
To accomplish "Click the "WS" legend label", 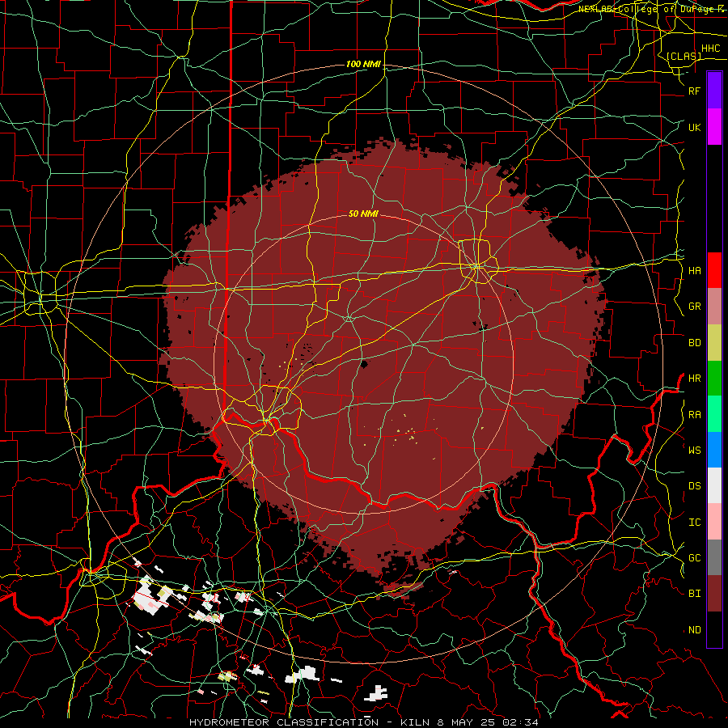I will [x=694, y=451].
